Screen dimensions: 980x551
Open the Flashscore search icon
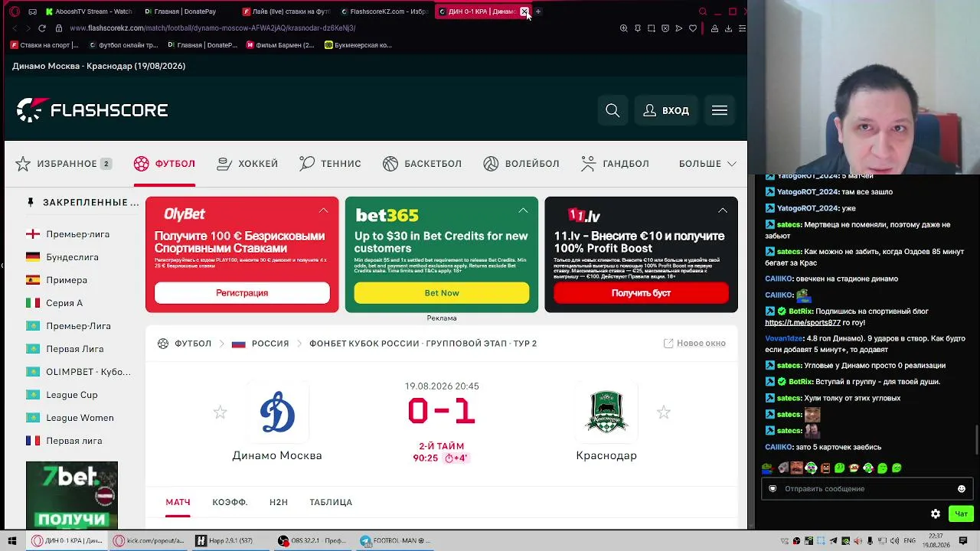[x=612, y=110]
